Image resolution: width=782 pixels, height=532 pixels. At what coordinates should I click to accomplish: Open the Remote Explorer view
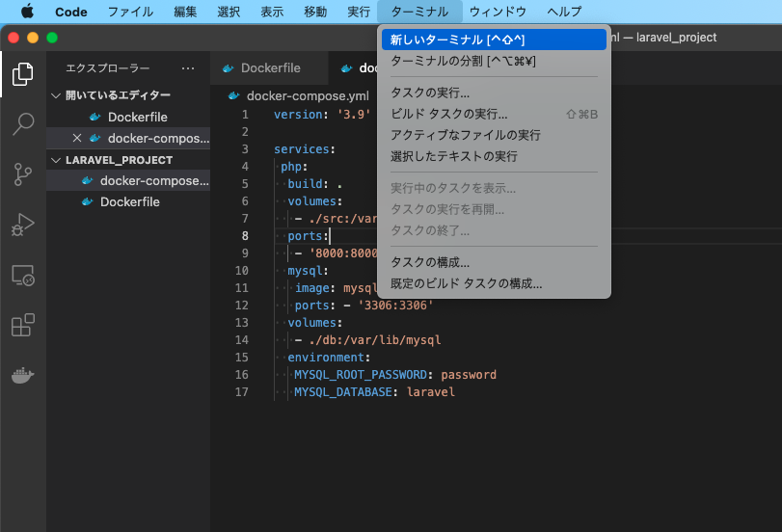point(22,276)
